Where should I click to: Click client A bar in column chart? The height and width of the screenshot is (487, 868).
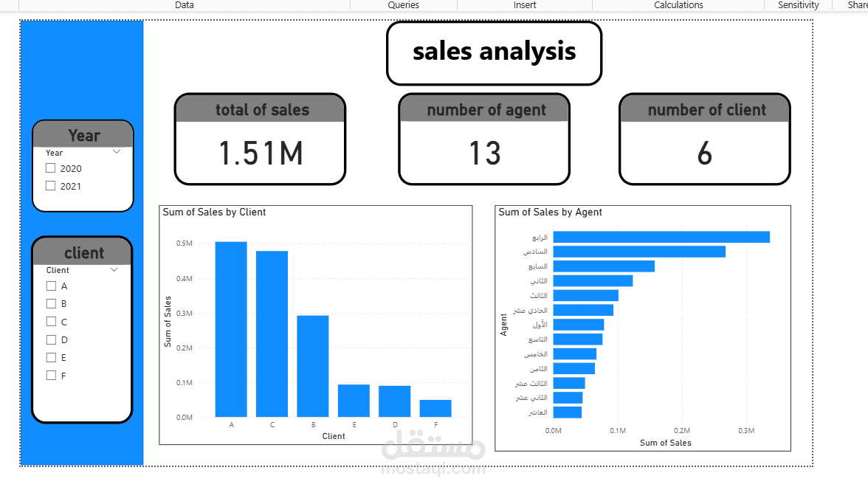click(x=231, y=329)
